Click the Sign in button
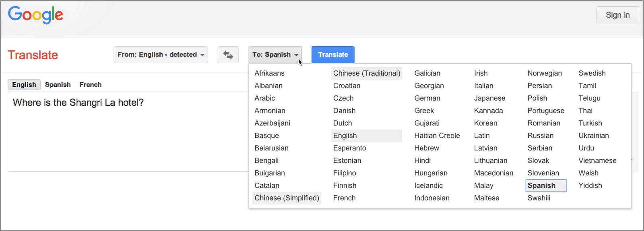 (x=617, y=15)
